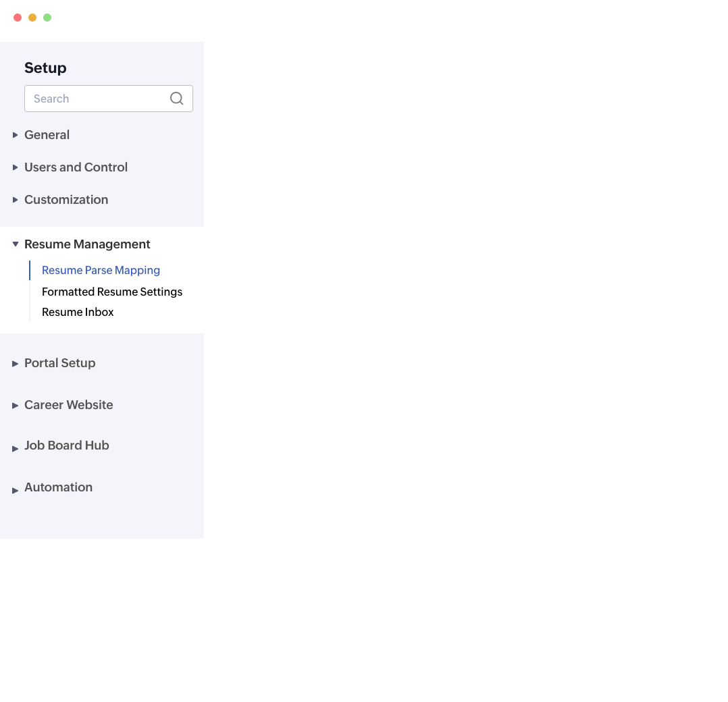This screenshot has height=702, width=728.
Task: Click the red close window button
Action: coord(18,18)
